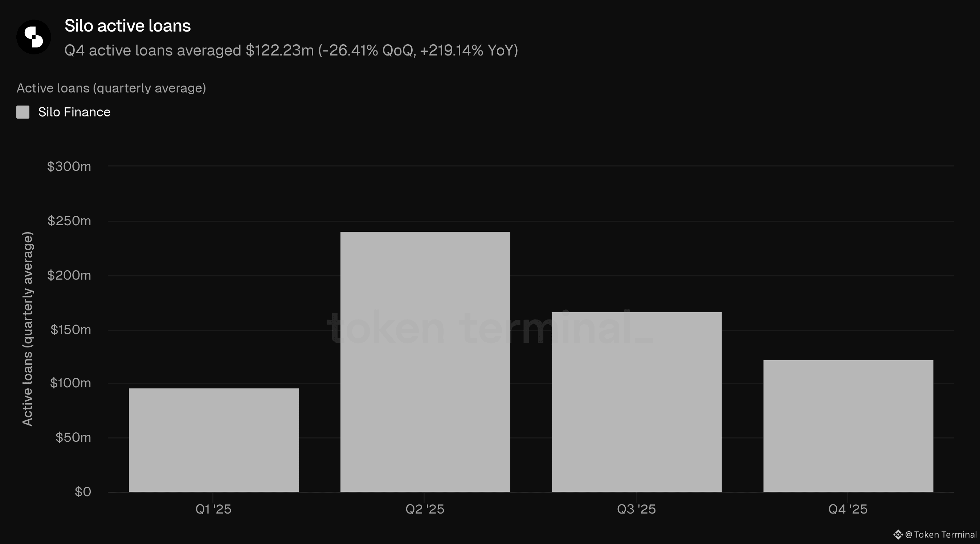Click the Q3 '25 bar
Image resolution: width=980 pixels, height=544 pixels.
point(637,402)
